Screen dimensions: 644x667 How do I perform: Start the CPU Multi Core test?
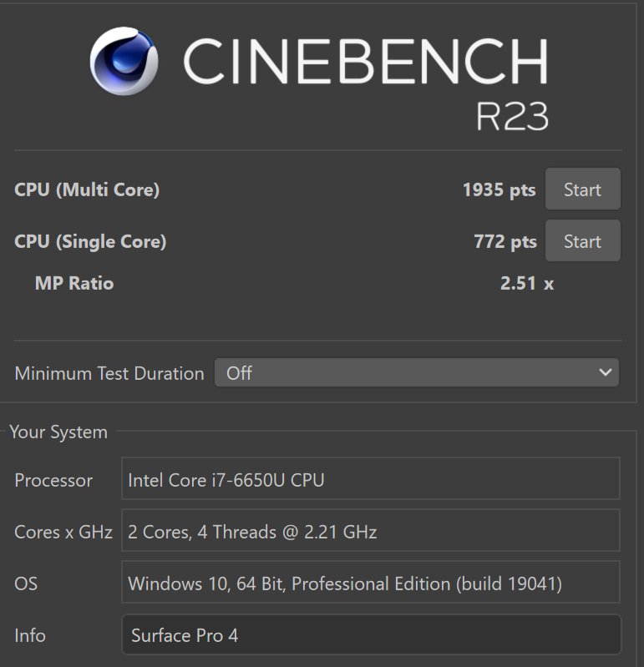[583, 189]
